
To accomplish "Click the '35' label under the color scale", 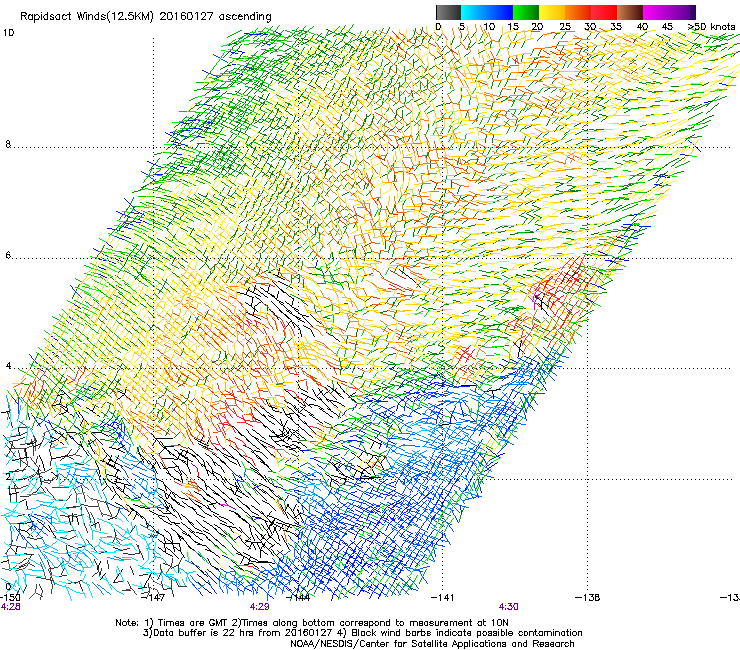I will 616,27.
